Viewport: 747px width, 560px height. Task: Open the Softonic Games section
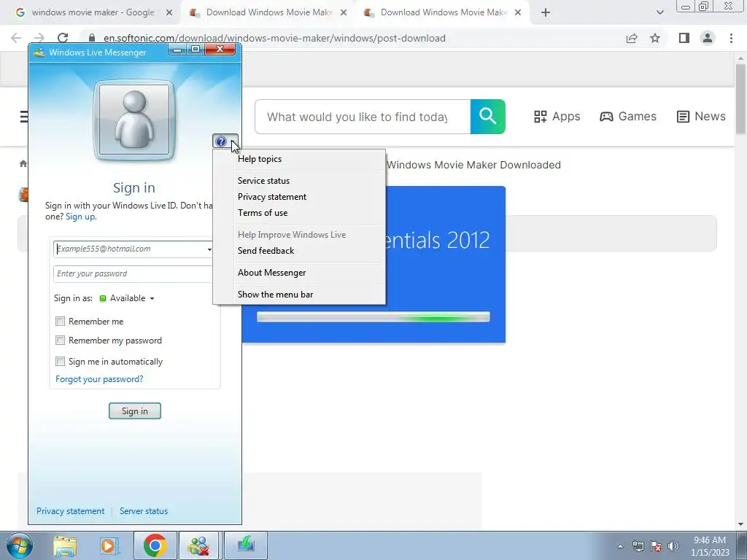[628, 117]
